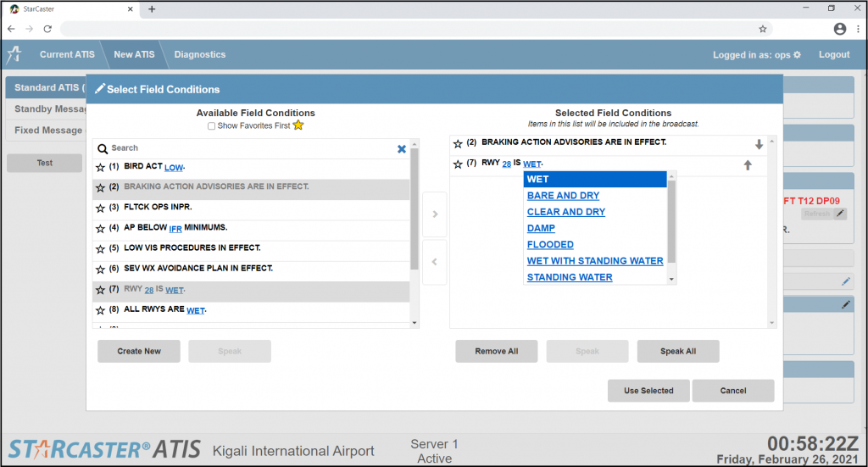Click the left chevron to remove condition
The height and width of the screenshot is (467, 868).
click(x=434, y=262)
